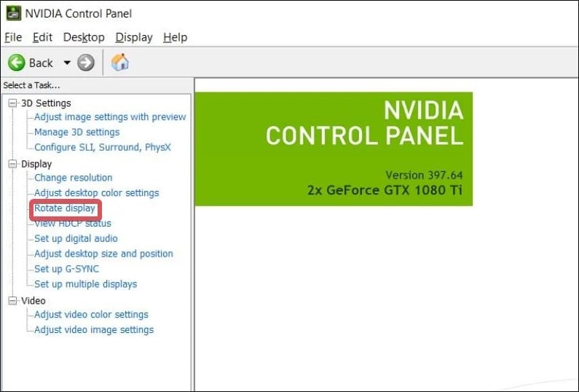Click the NVIDIA Control Panel title bar icon
This screenshot has height=392, width=579.
point(13,13)
